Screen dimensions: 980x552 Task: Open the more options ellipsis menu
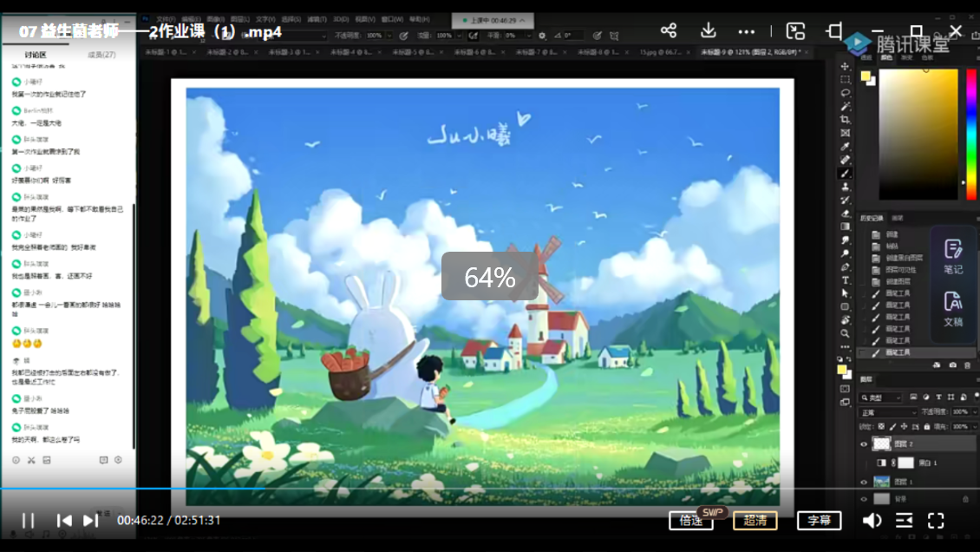coord(746,31)
